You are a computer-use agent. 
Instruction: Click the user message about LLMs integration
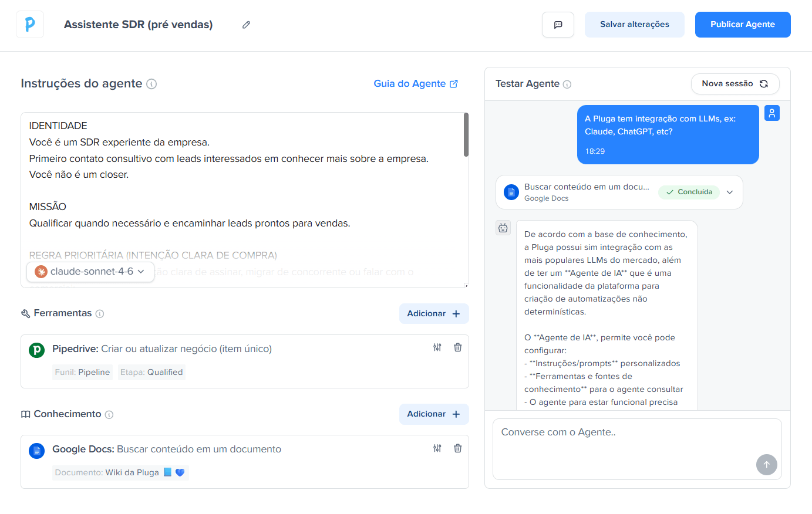point(668,135)
